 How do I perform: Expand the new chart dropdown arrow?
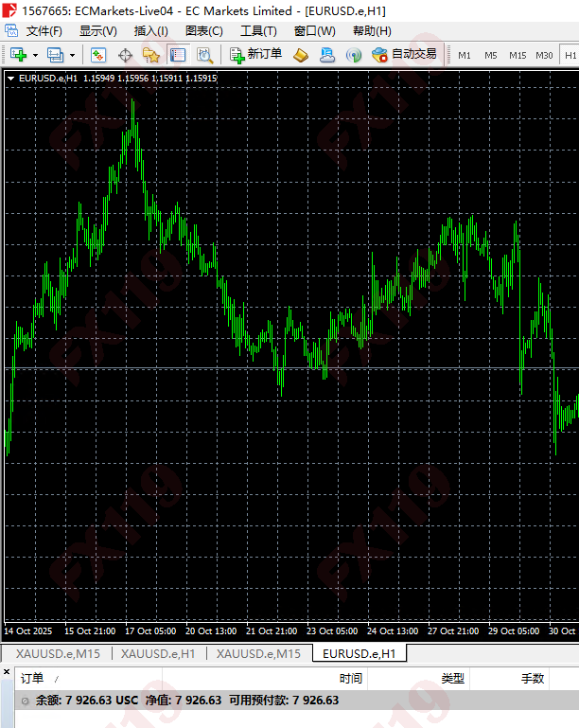[x=35, y=55]
